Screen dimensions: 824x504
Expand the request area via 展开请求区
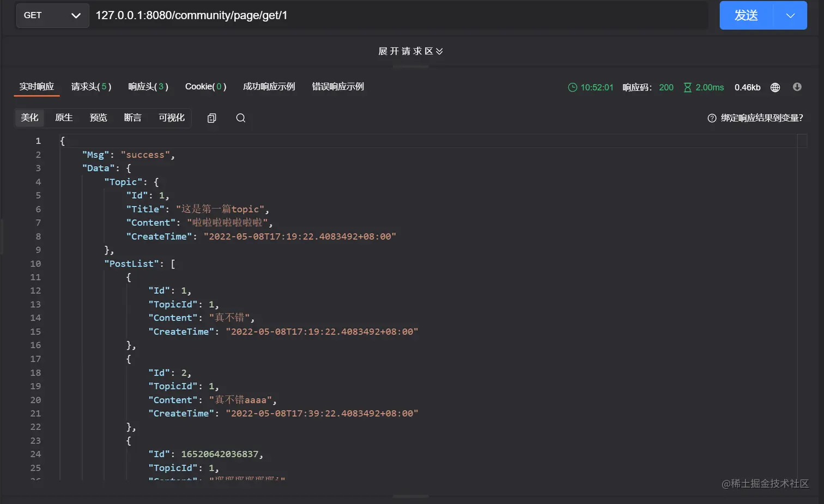pos(411,51)
